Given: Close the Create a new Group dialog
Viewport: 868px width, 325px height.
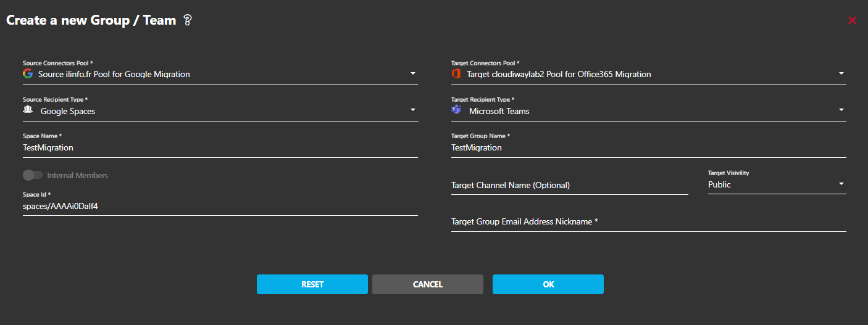Looking at the screenshot, I should 853,20.
